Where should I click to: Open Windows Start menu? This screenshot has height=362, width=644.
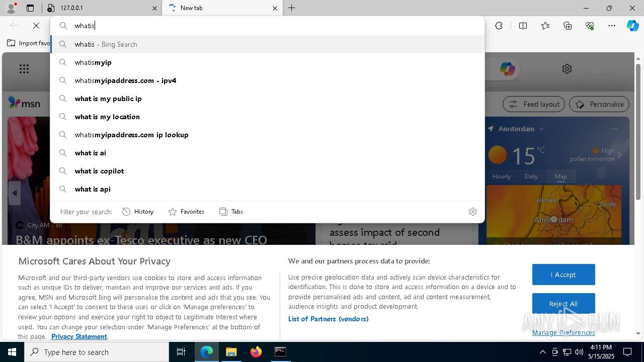tap(12, 352)
